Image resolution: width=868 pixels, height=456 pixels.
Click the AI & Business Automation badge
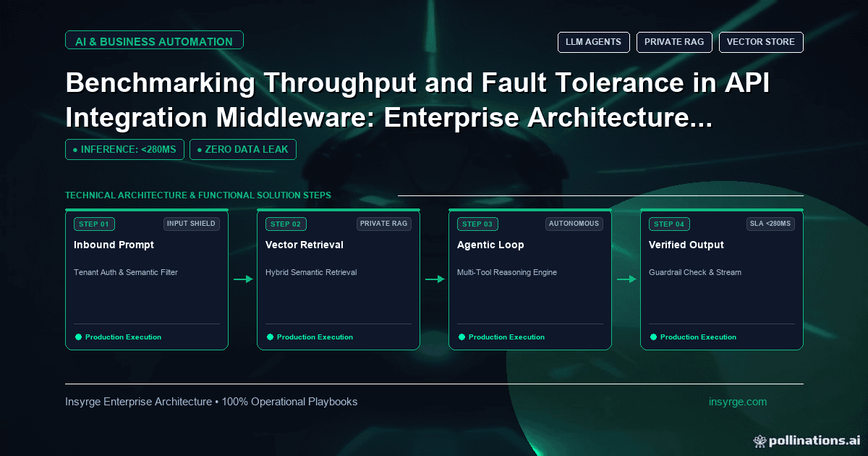coord(154,41)
